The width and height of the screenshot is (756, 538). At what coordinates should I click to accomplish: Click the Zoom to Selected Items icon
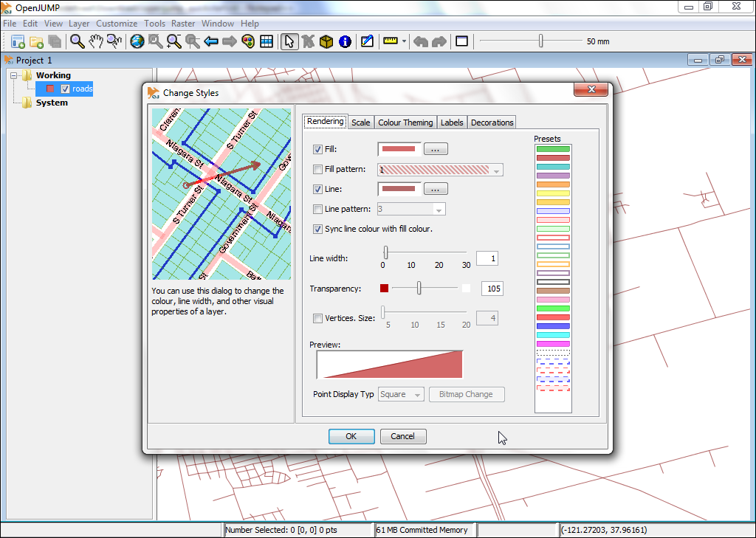pos(156,41)
